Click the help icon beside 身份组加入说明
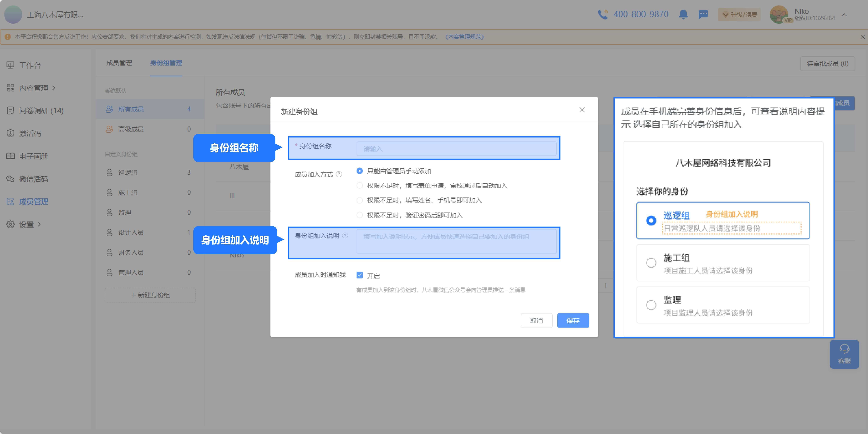The width and height of the screenshot is (868, 434). (x=345, y=236)
